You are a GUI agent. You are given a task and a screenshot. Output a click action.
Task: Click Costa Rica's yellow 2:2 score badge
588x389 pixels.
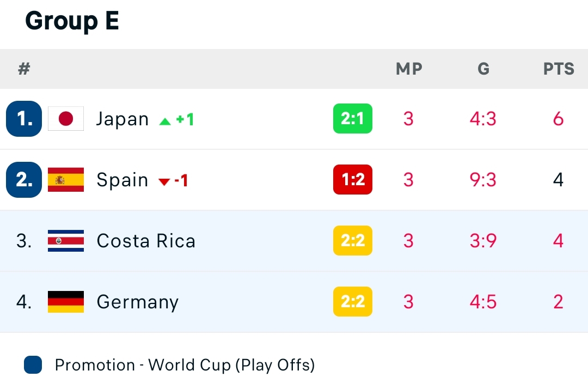352,241
